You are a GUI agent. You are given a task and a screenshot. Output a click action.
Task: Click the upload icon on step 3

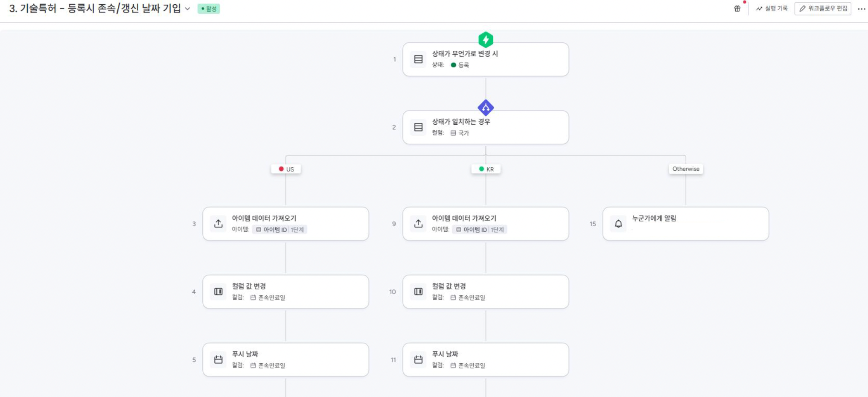tap(218, 224)
